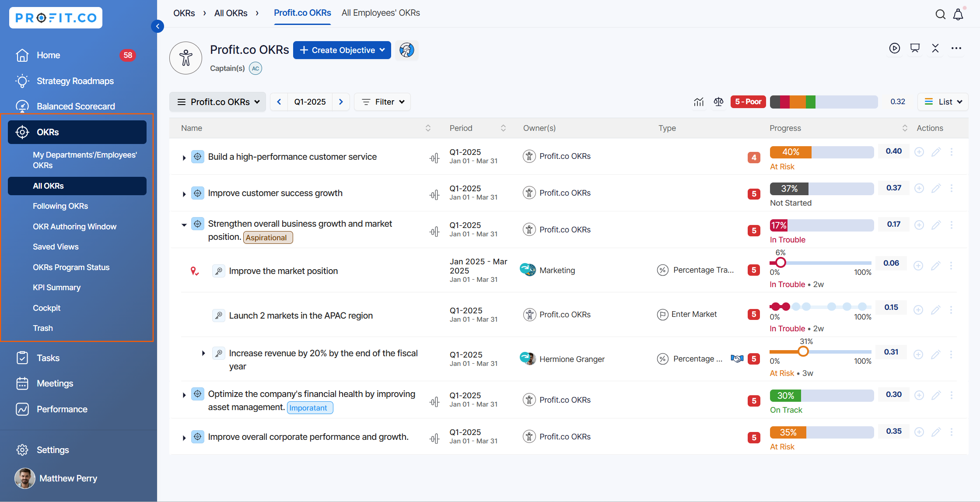Open the notifications bell
Image resolution: width=980 pixels, height=502 pixels.
(958, 14)
